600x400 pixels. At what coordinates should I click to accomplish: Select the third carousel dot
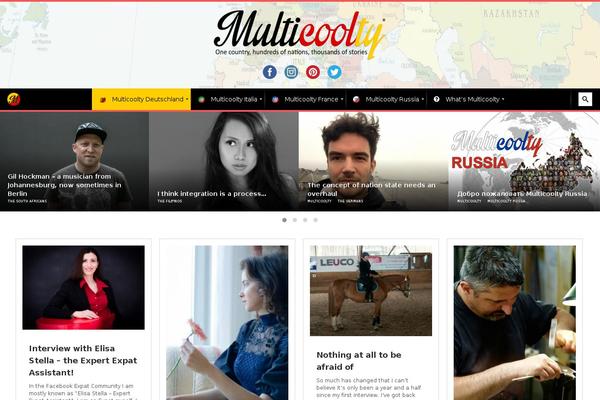305,220
